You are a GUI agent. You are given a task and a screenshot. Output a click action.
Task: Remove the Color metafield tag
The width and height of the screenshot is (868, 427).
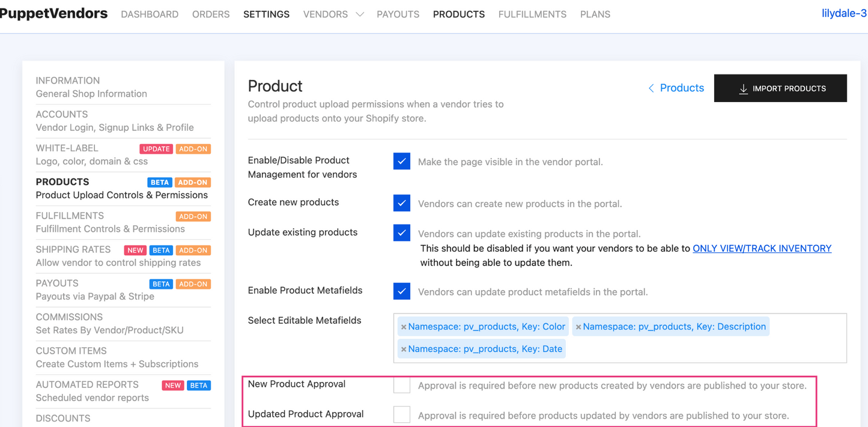pyautogui.click(x=404, y=327)
